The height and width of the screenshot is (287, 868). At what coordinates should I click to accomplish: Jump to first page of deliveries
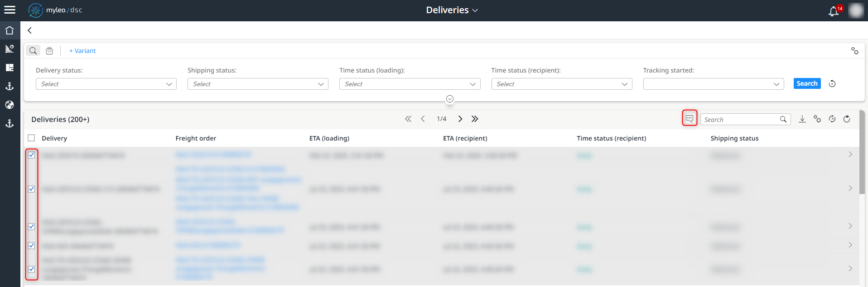coord(408,119)
